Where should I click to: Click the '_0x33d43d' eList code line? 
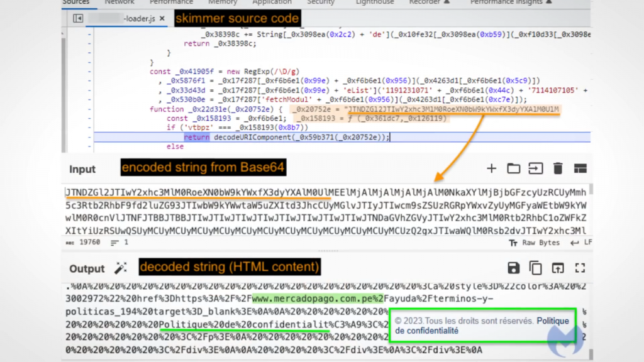click(373, 90)
